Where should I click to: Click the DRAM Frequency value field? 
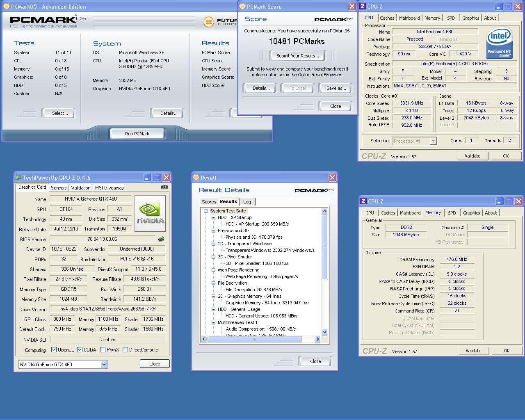(x=457, y=260)
